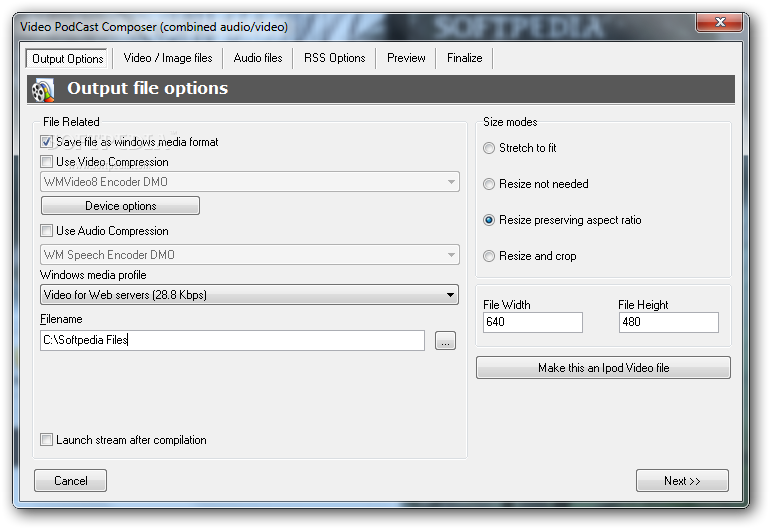Close the Video PodCast Composer window
770x529 pixels.
[x=720, y=22]
